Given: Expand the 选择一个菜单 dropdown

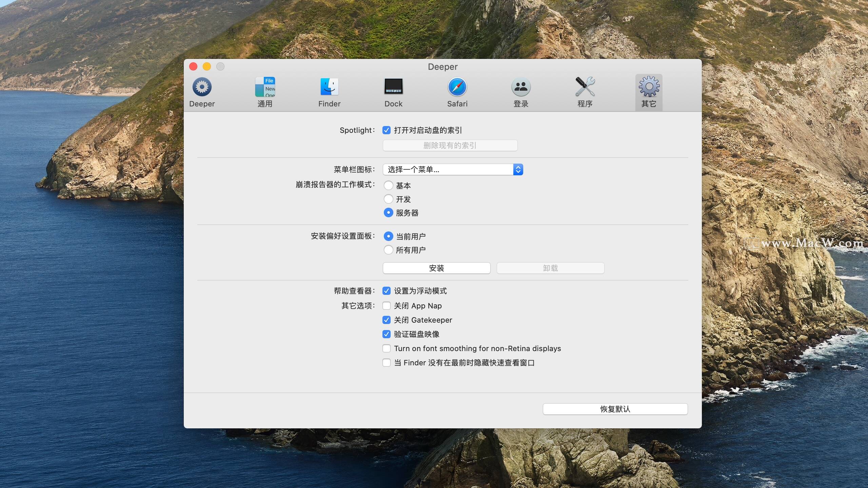Looking at the screenshot, I should point(448,169).
